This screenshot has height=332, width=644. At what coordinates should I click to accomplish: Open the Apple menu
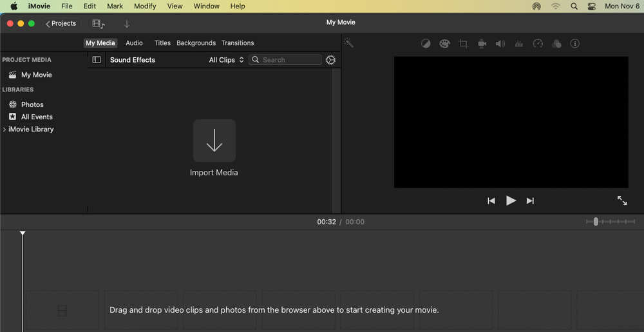pyautogui.click(x=14, y=6)
